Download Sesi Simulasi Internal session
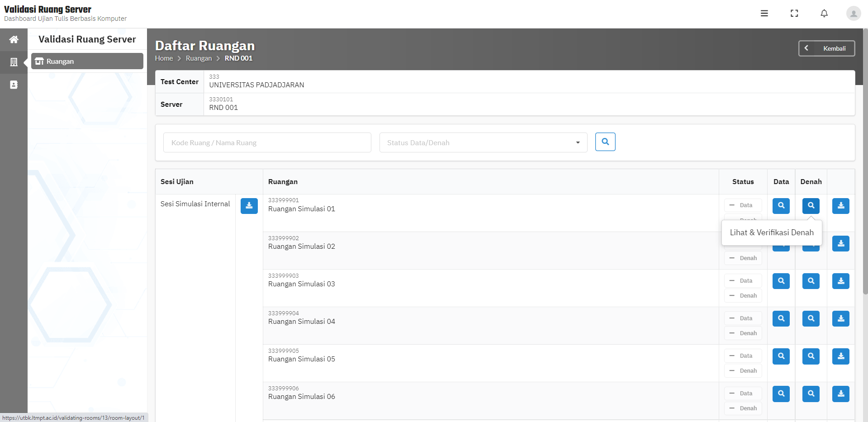The image size is (868, 422). pyautogui.click(x=249, y=206)
